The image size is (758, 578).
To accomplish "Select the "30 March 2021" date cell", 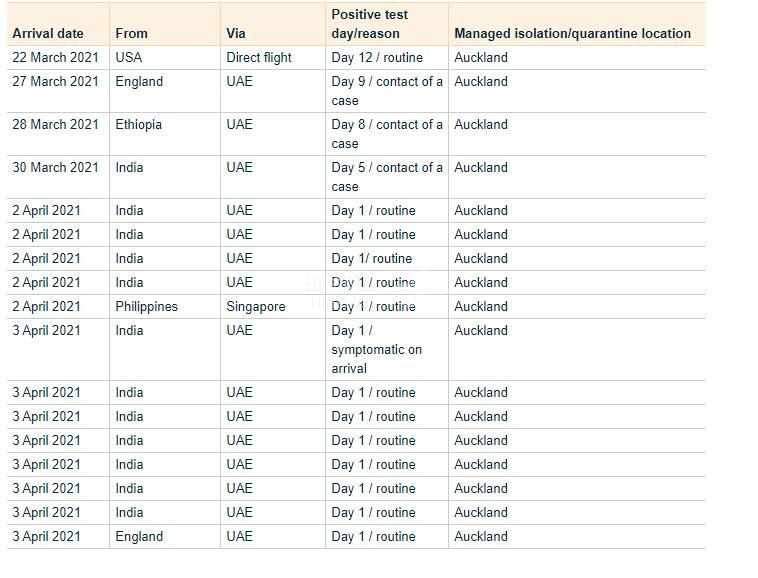I will coord(55,167).
